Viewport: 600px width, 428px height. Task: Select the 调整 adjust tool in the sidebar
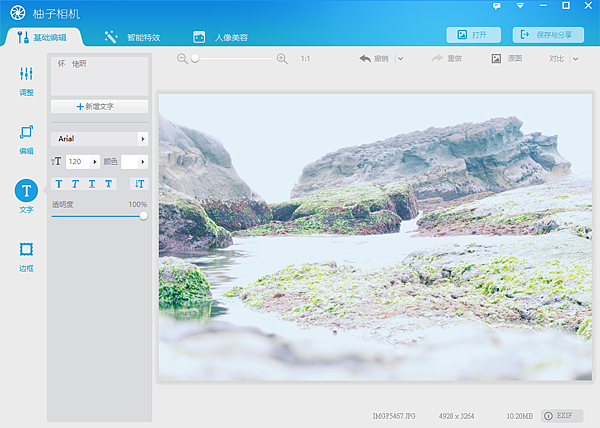coord(26,81)
